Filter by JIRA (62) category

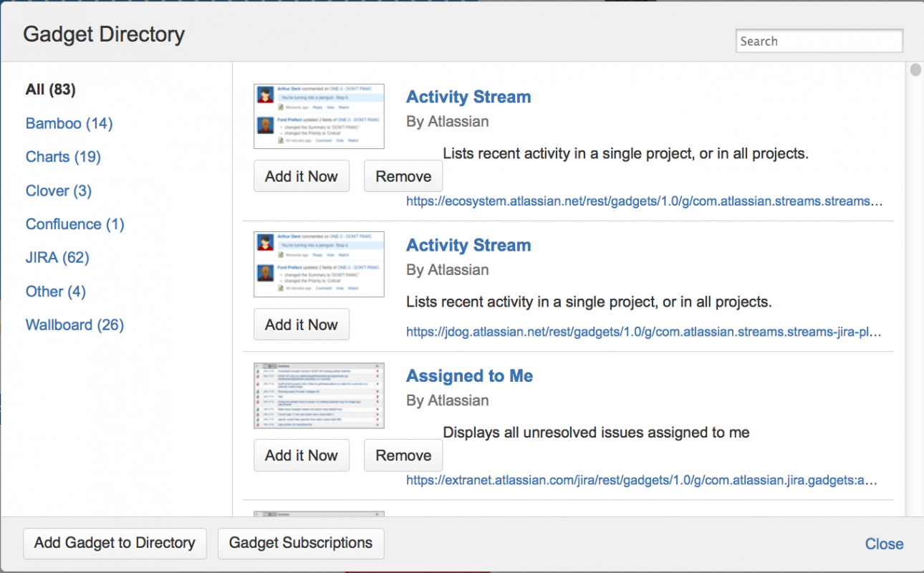tap(57, 258)
